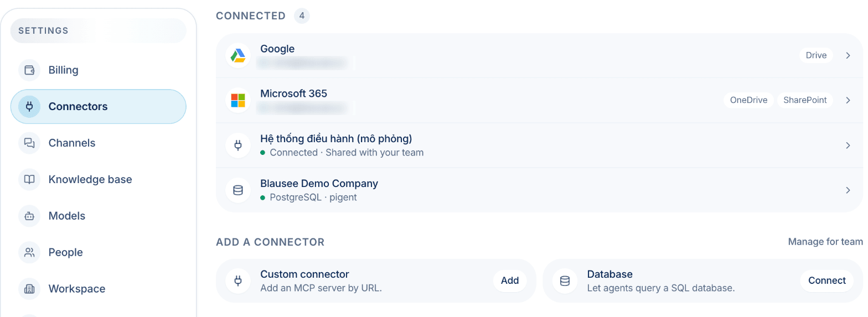Image resolution: width=868 pixels, height=317 pixels.
Task: Expand the Google connector chevron
Action: coord(848,55)
